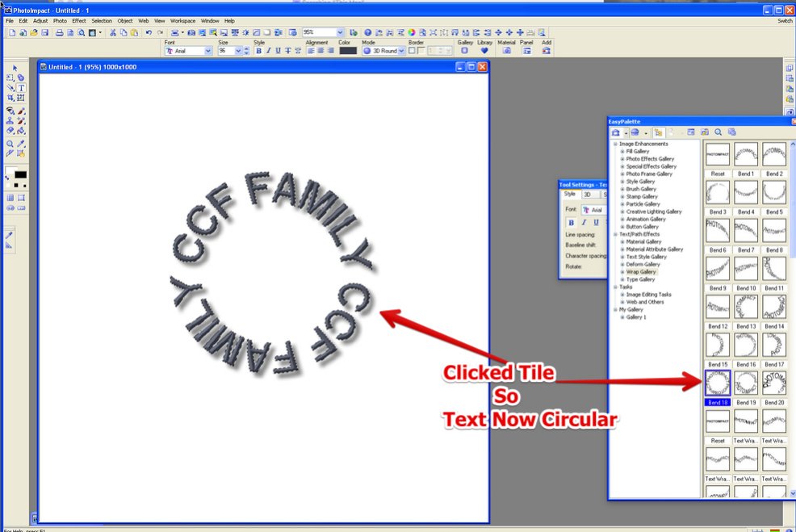The image size is (796, 532).
Task: Select Type Gallery in the tree
Action: coord(640,279)
